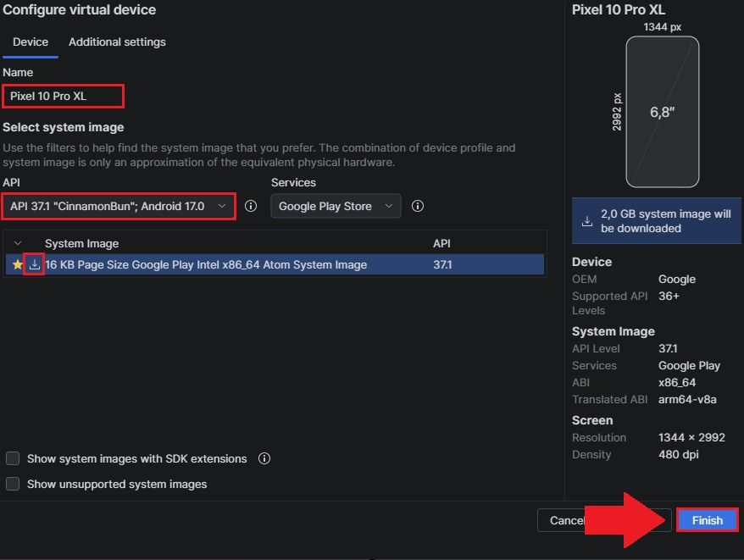Viewport: 744px width, 560px height.
Task: Open the API filter info icon
Action: point(251,206)
